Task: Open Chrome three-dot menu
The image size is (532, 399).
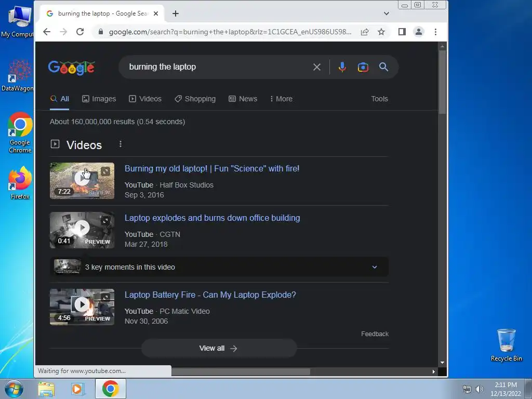Action: [436, 32]
